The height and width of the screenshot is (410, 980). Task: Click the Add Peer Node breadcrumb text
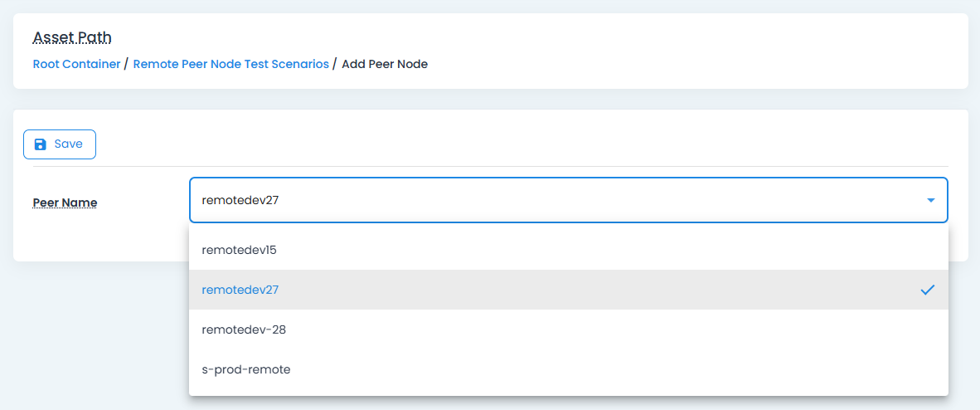click(x=385, y=64)
